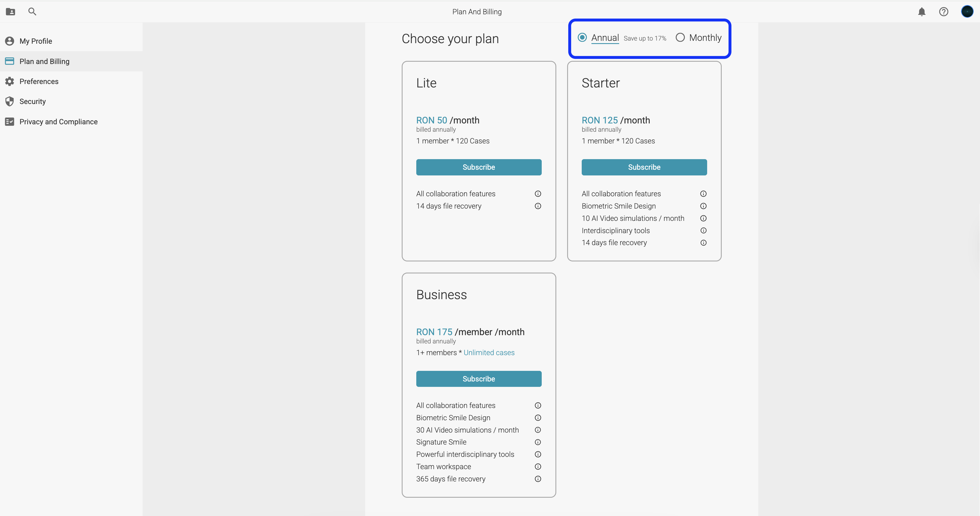Subscribe to the Lite plan

[x=479, y=167]
